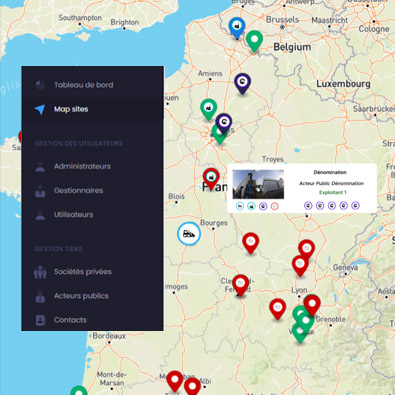This screenshot has height=395, width=395.
Task: Click the Bordeaux label on the map
Action: 109,336
